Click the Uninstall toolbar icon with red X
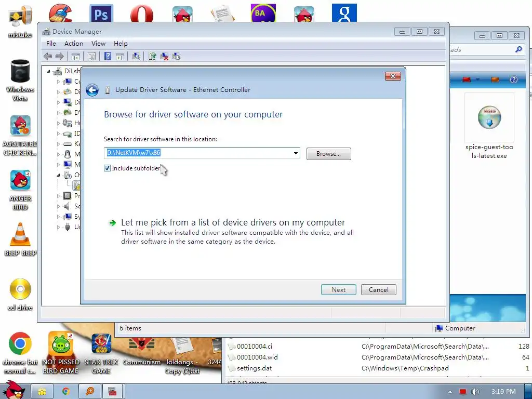This screenshot has width=532, height=399. 164,56
